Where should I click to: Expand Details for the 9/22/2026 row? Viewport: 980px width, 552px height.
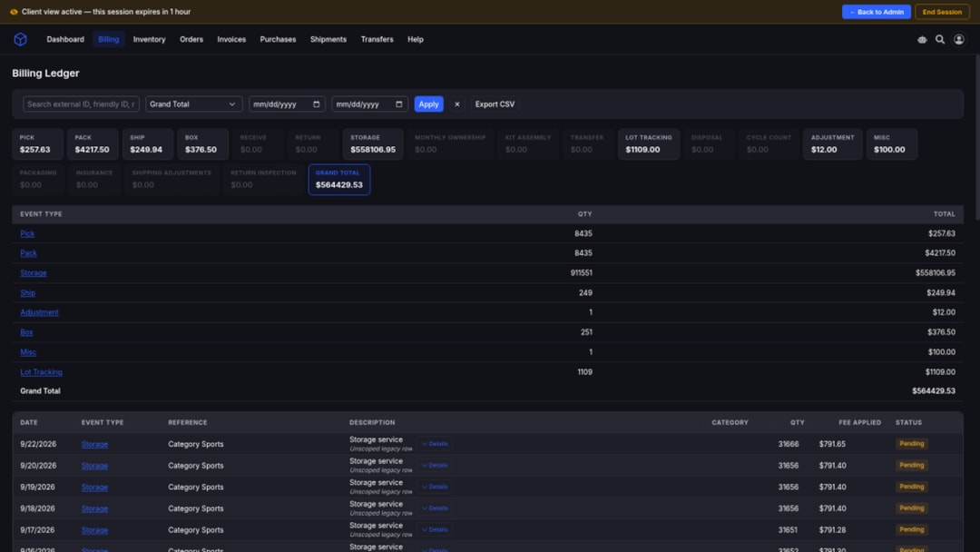click(x=435, y=444)
